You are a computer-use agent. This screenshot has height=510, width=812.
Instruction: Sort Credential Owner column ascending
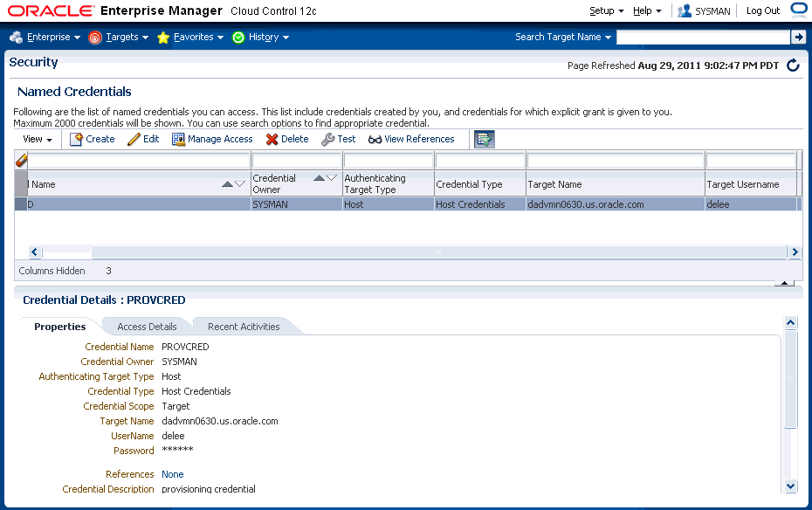coord(319,178)
